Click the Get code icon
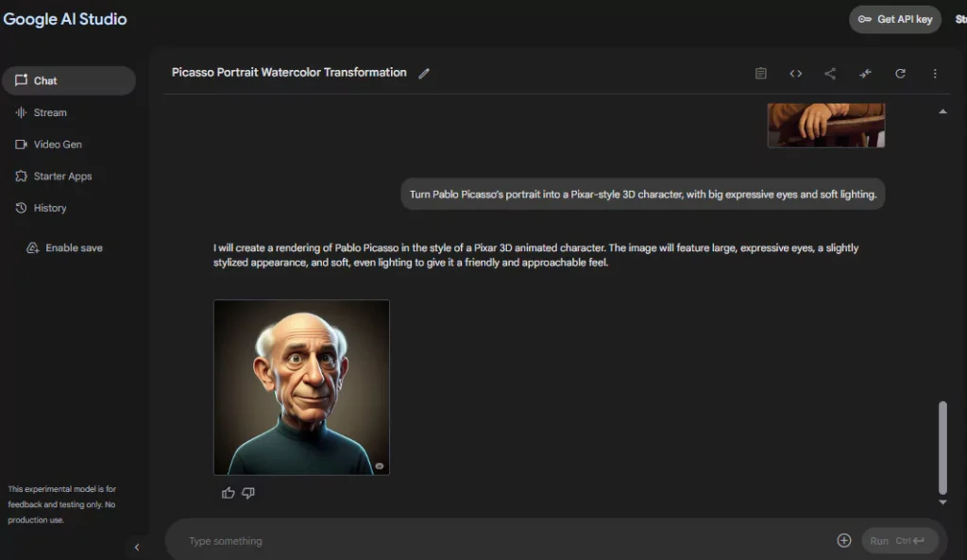 pos(795,74)
